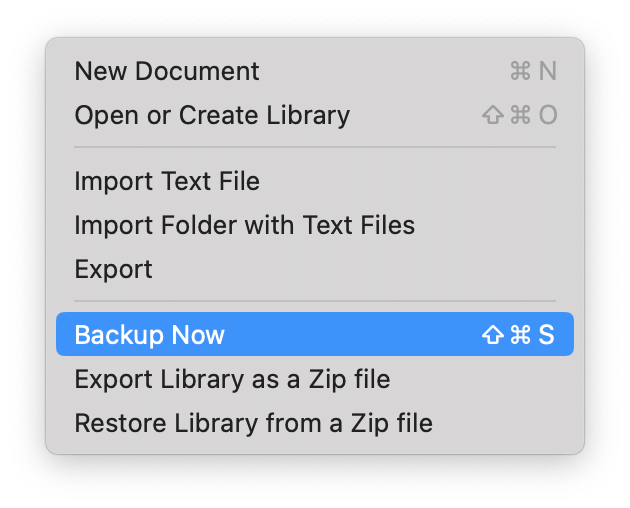Restore the library from a zip archive
This screenshot has height=508, width=630.
point(315,423)
